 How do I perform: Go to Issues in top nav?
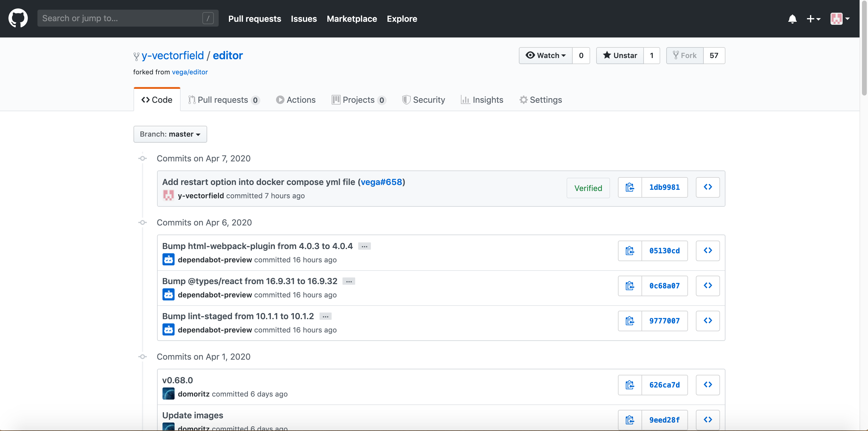tap(304, 19)
